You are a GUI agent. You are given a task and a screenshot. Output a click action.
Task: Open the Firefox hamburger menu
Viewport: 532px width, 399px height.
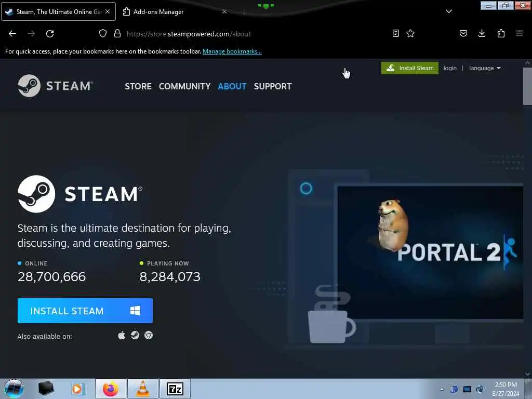pos(520,33)
